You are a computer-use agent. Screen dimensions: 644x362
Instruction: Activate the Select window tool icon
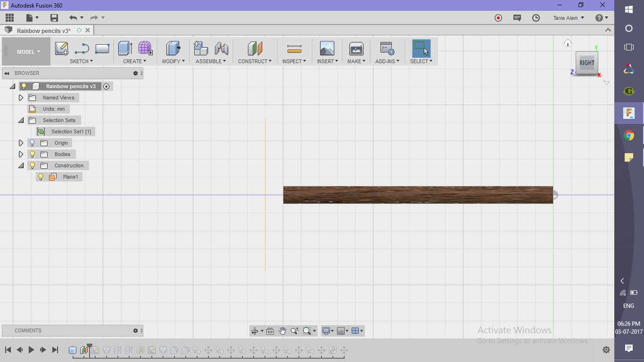[x=421, y=48]
